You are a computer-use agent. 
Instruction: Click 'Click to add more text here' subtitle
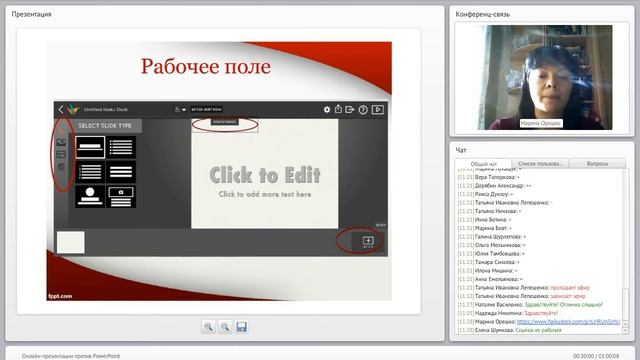(265, 194)
